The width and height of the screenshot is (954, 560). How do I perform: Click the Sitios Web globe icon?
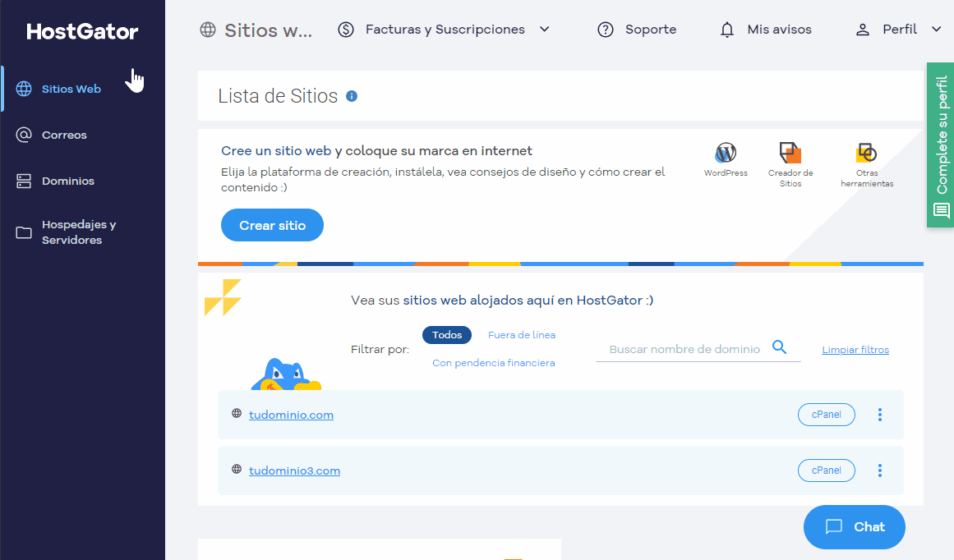tap(24, 88)
